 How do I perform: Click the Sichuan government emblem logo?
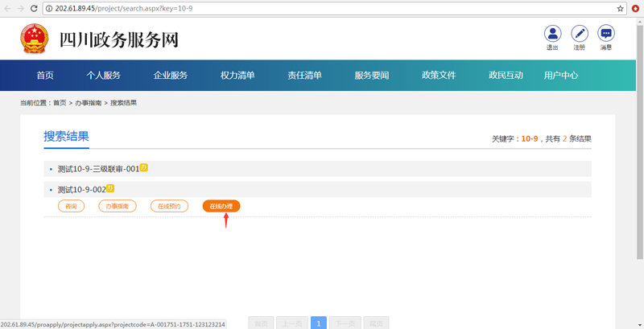tap(35, 39)
